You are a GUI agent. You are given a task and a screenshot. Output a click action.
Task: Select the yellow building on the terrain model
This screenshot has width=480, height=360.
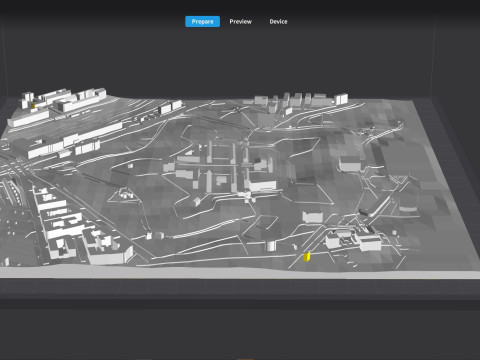click(307, 257)
